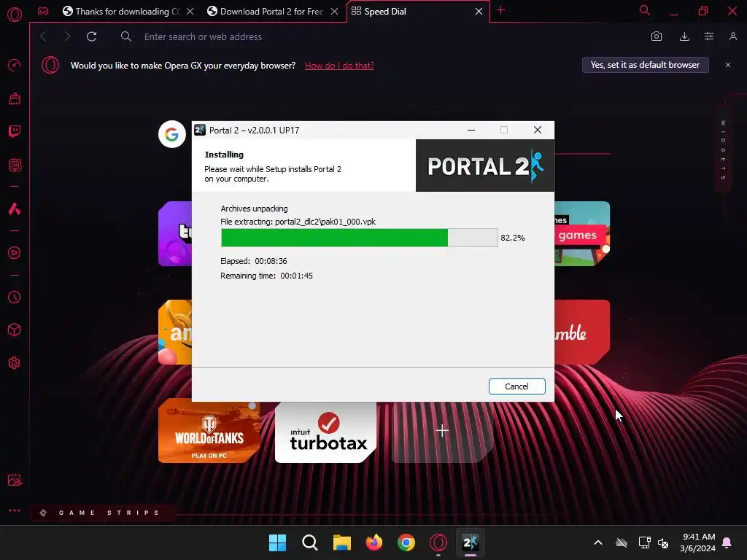Open Easy Setup sliders icon
Screen dimensions: 747x560
click(x=709, y=36)
